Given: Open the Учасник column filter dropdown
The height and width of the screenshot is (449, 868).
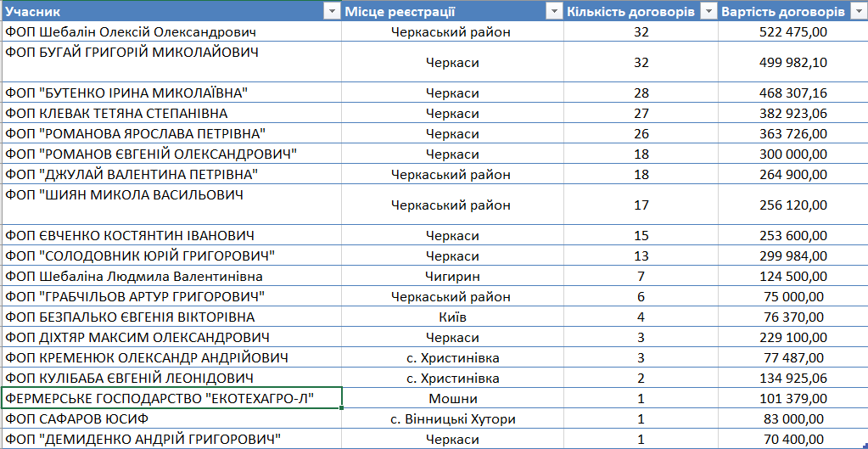Looking at the screenshot, I should (331, 11).
